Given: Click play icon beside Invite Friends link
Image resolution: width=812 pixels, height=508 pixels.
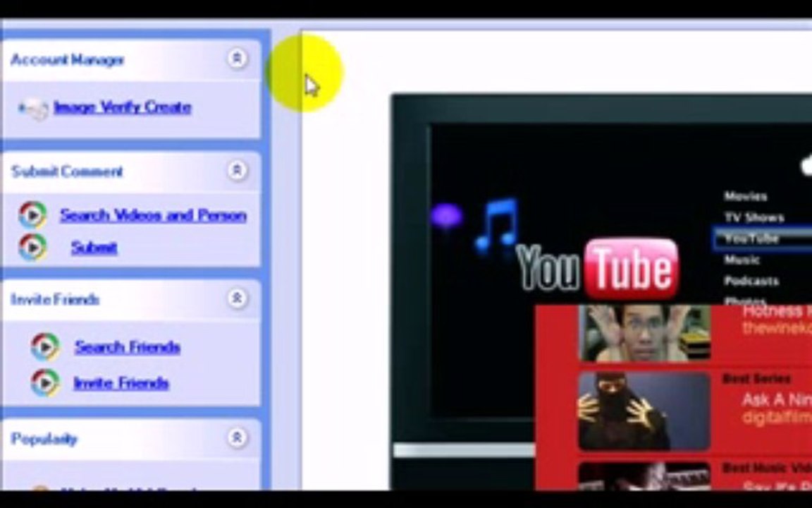Looking at the screenshot, I should click(45, 383).
